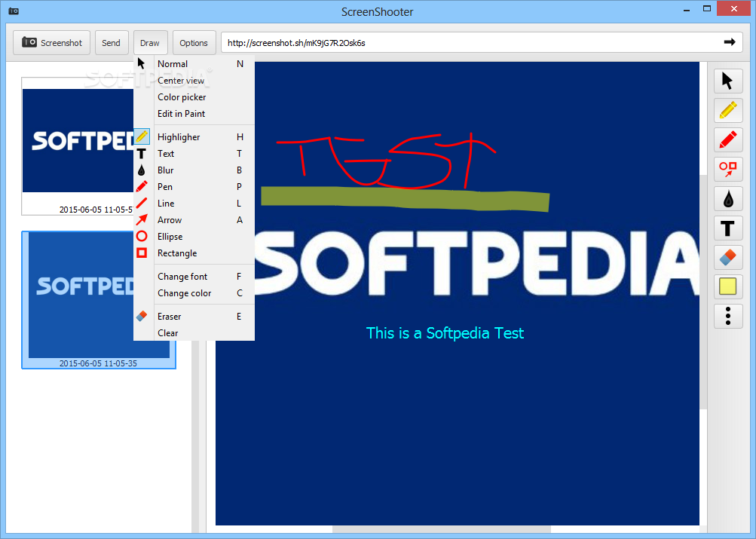Viewport: 756px width, 539px height.
Task: Choose Clear from the Draw menu
Action: [194, 333]
